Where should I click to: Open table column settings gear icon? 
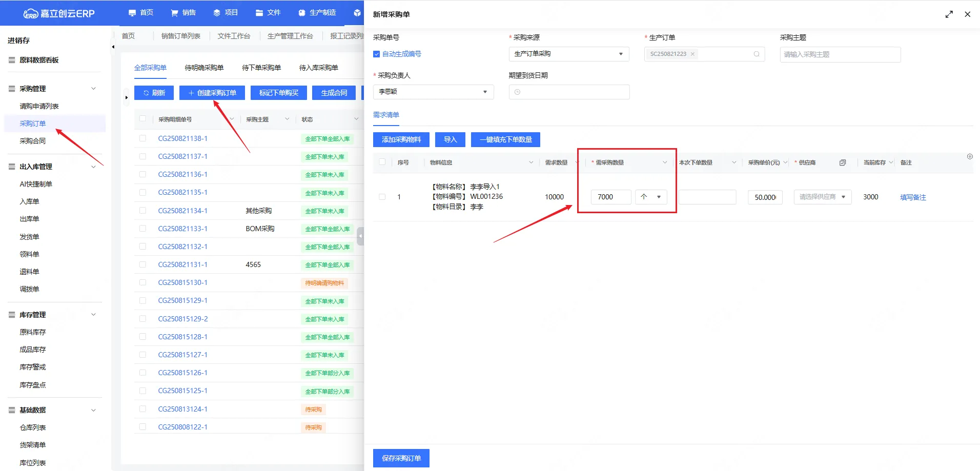point(969,157)
